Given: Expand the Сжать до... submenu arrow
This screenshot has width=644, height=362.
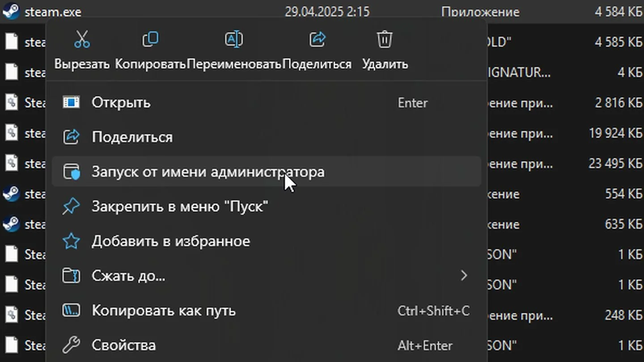Looking at the screenshot, I should (x=464, y=276).
